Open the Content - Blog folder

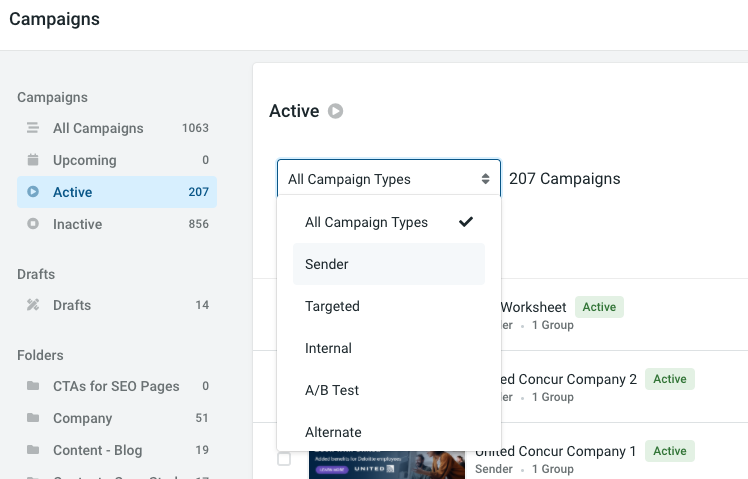coord(117,449)
